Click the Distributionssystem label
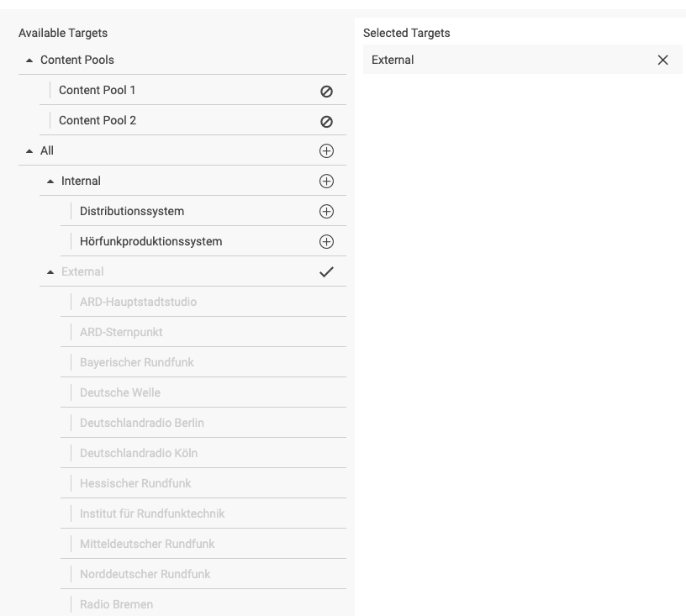The image size is (686, 616). [132, 211]
